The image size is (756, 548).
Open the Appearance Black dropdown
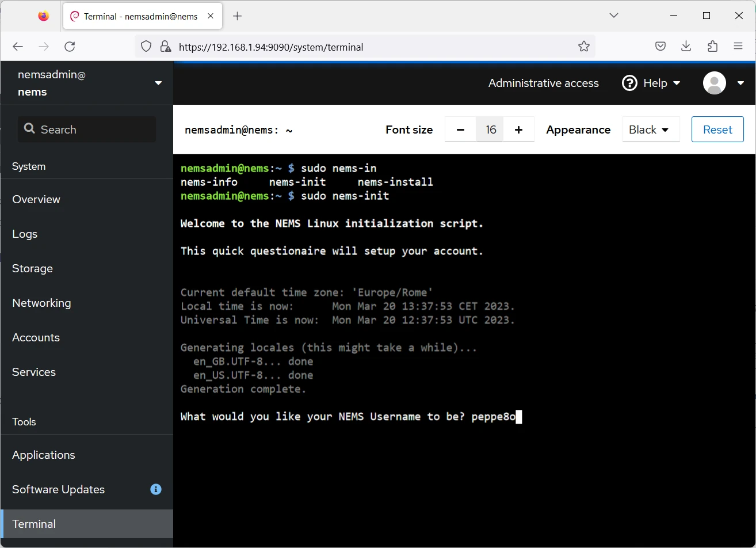click(651, 130)
